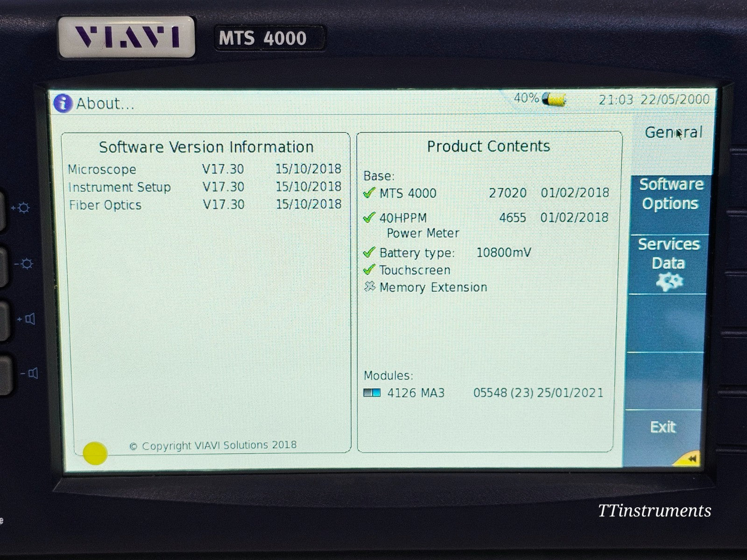Click Microscope date 15/10/2018

click(x=308, y=168)
